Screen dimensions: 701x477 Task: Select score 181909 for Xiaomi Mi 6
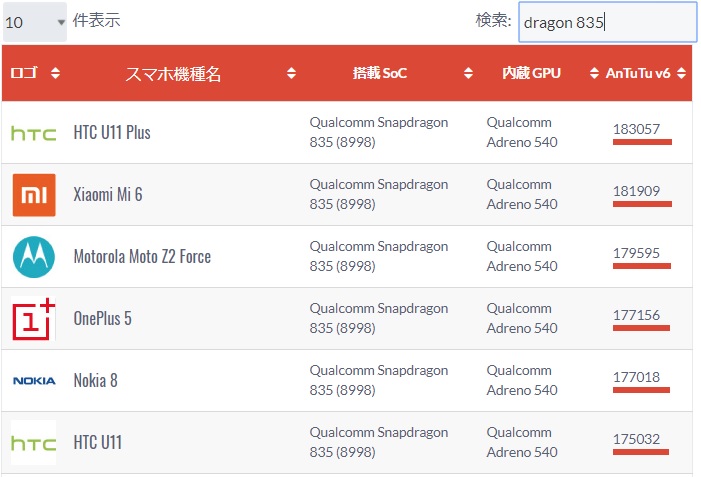636,191
